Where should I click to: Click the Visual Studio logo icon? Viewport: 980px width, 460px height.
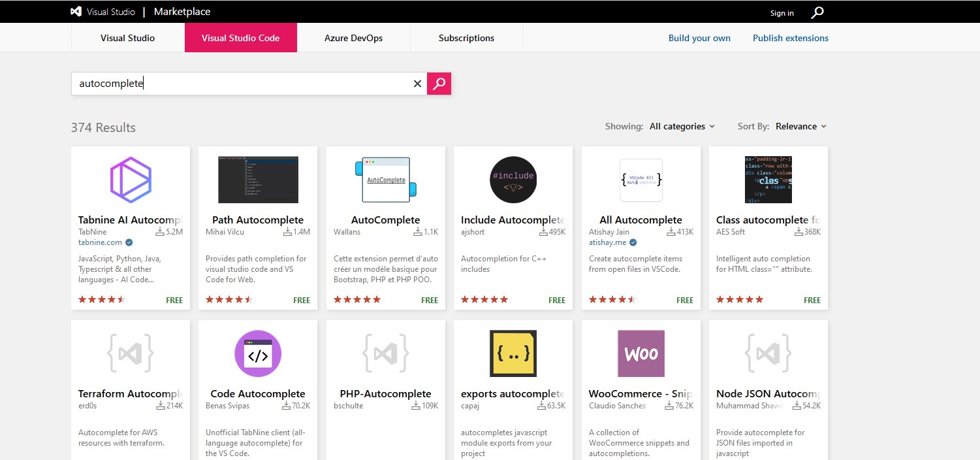76,12
